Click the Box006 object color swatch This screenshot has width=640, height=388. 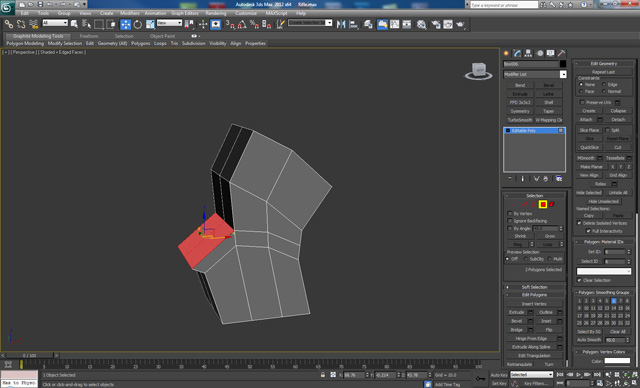pyautogui.click(x=563, y=64)
